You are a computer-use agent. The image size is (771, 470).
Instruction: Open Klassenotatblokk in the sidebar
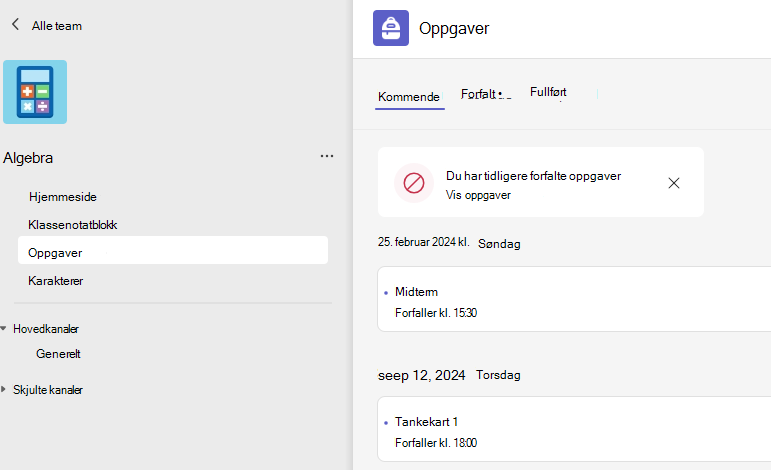coord(73,225)
